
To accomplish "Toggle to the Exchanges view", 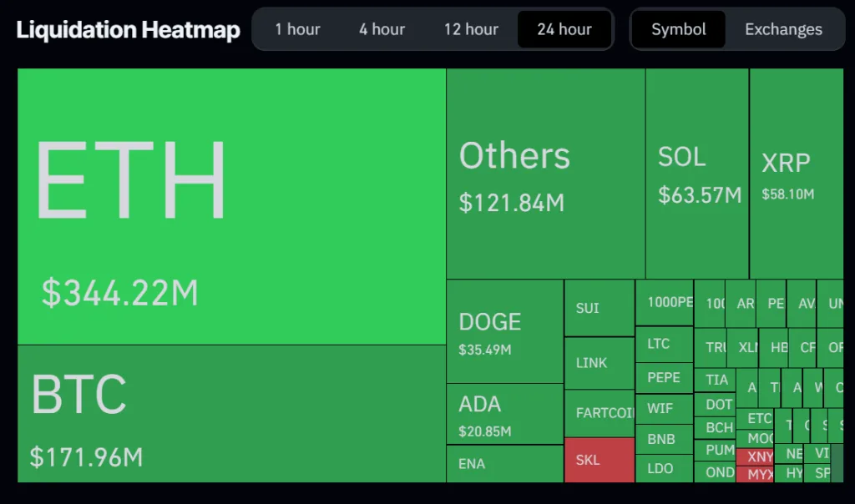I will 783,29.
